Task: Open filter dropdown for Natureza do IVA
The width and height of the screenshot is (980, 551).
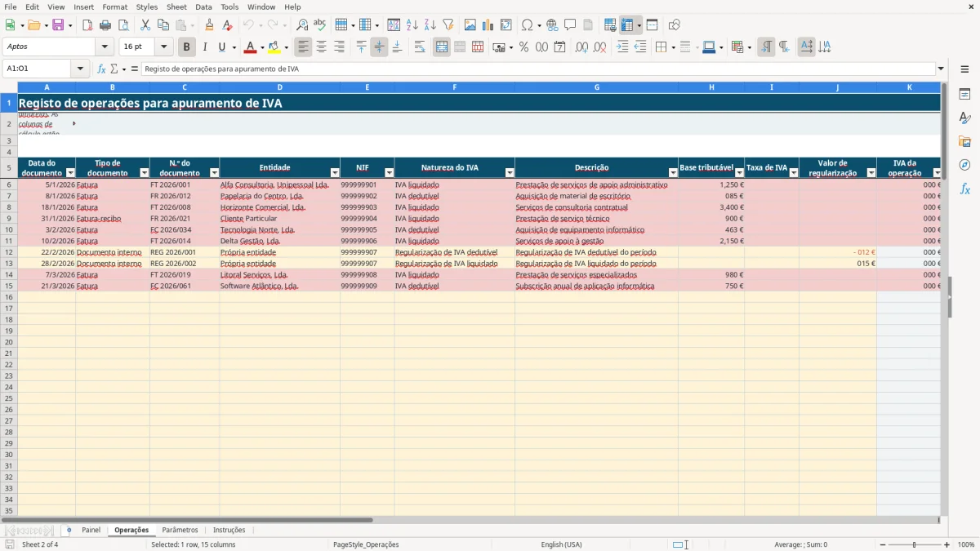Action: (510, 173)
